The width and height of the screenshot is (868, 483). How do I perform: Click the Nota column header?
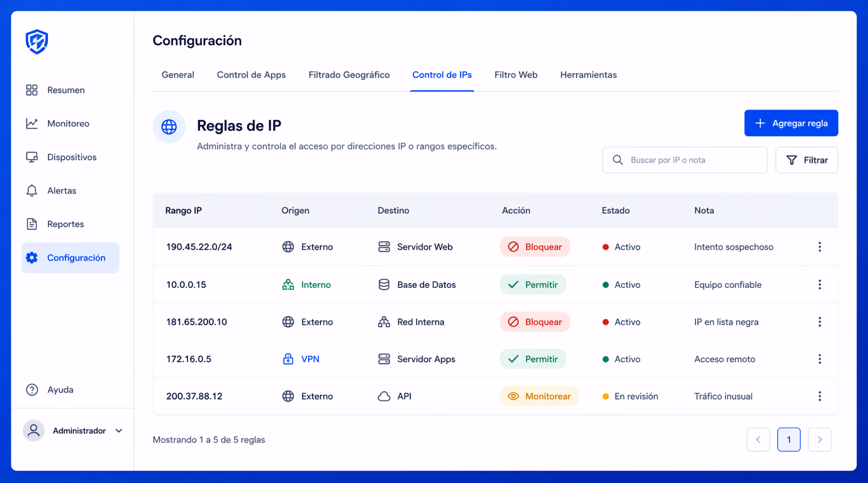(x=704, y=211)
